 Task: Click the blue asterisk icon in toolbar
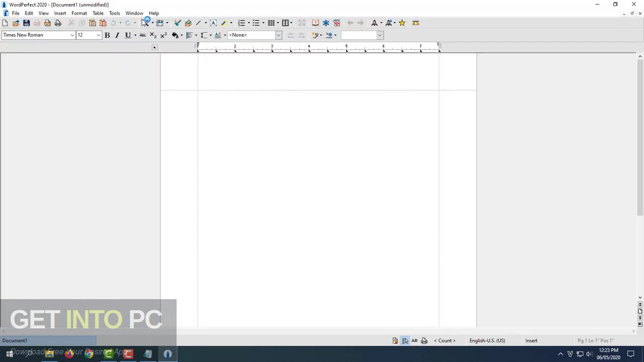click(x=326, y=23)
